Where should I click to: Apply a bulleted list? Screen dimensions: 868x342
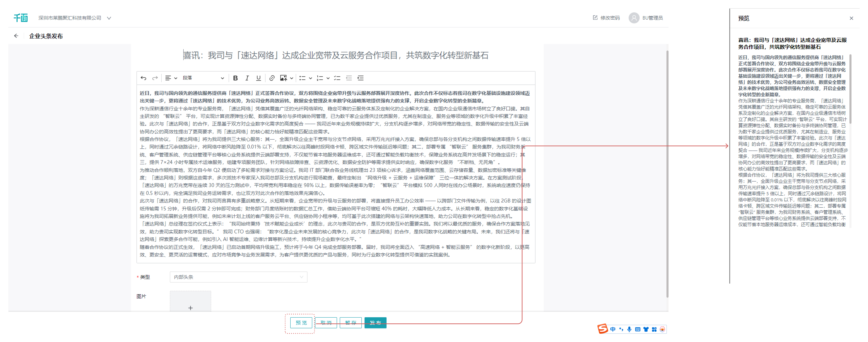(302, 78)
